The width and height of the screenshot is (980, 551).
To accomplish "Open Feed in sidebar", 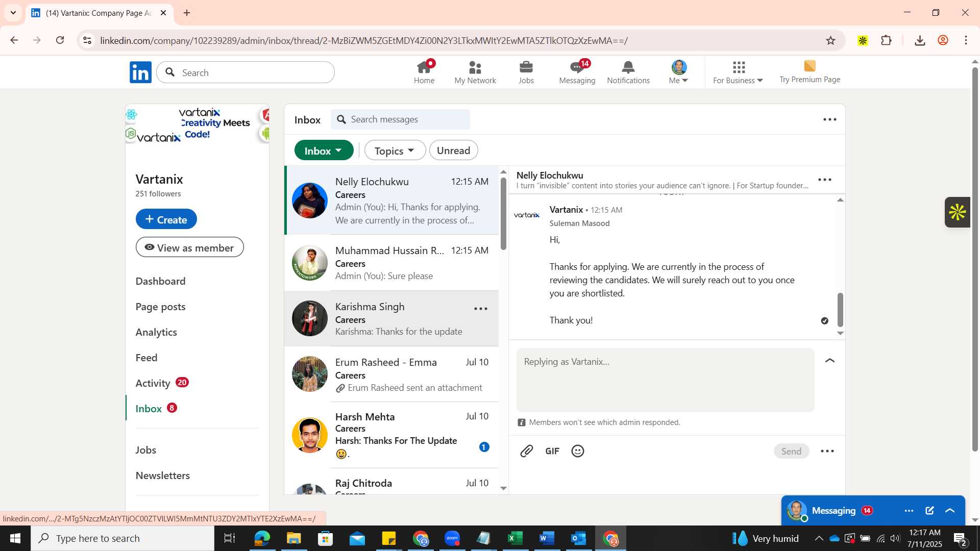I will [x=146, y=358].
